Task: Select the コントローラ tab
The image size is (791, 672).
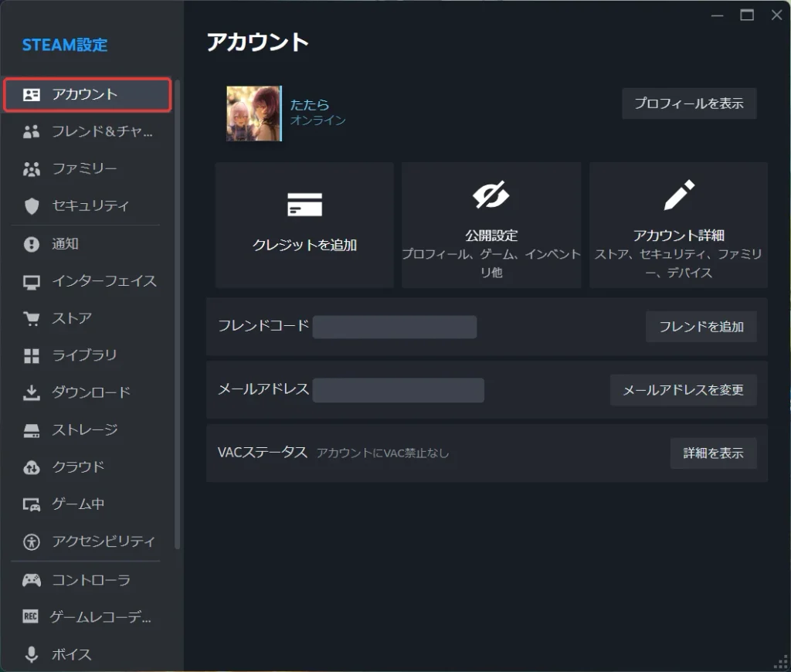Action: pos(87,580)
